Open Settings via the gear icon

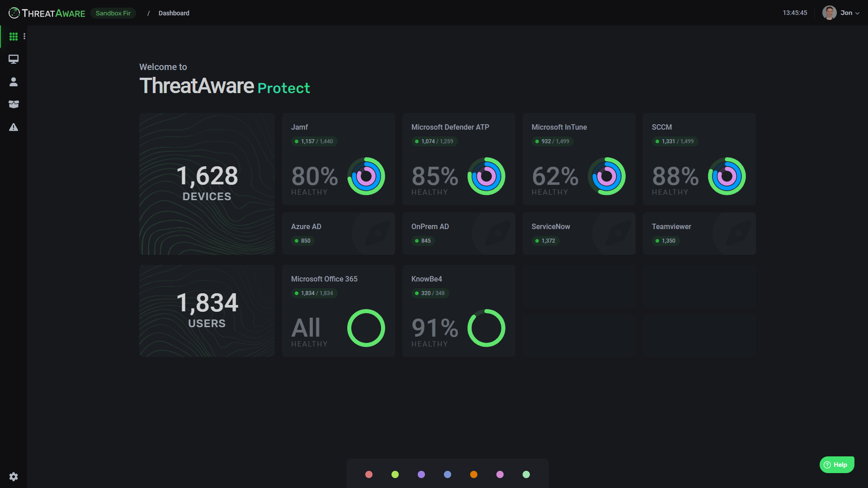[x=14, y=477]
